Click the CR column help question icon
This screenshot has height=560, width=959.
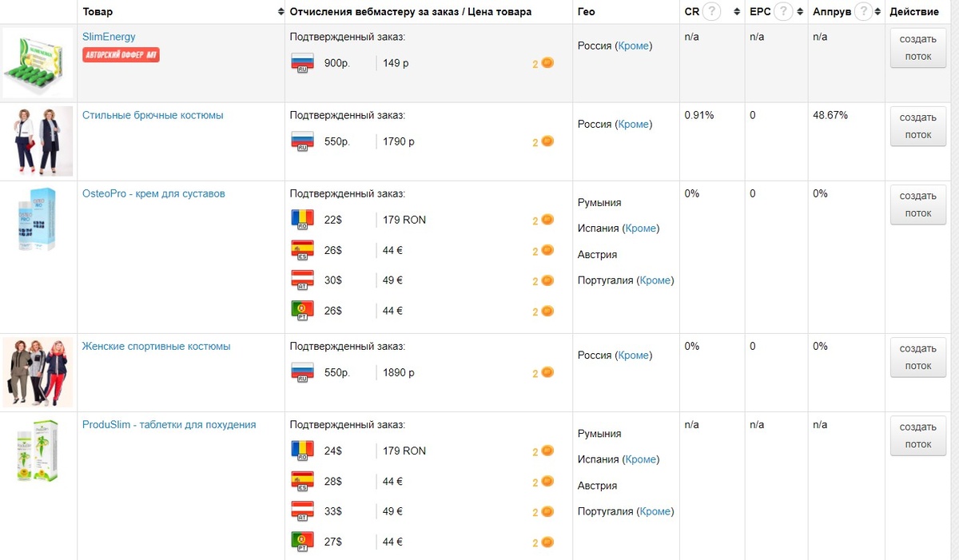pos(711,12)
